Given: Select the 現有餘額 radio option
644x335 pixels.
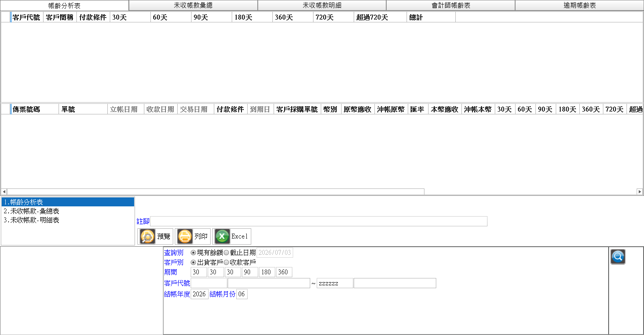Looking at the screenshot, I should click(194, 253).
